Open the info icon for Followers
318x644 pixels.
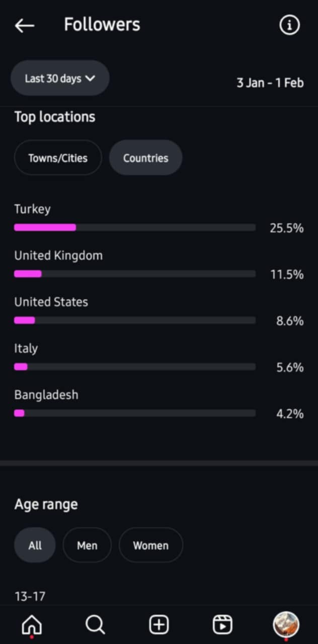[x=289, y=25]
